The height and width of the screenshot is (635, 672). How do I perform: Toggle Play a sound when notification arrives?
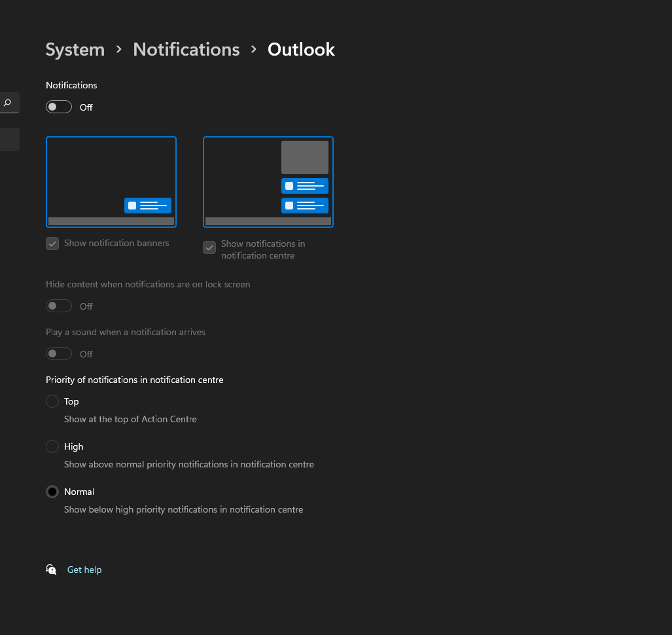(x=59, y=354)
